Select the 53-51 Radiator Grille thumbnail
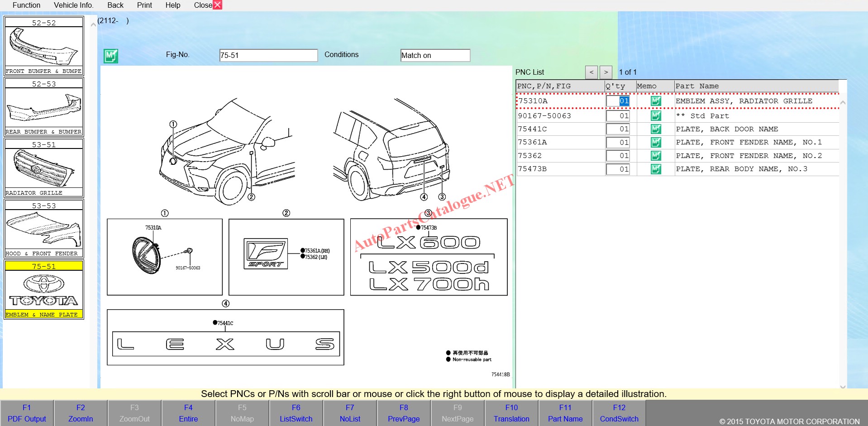Screen dimensions: 868x426 44,168
